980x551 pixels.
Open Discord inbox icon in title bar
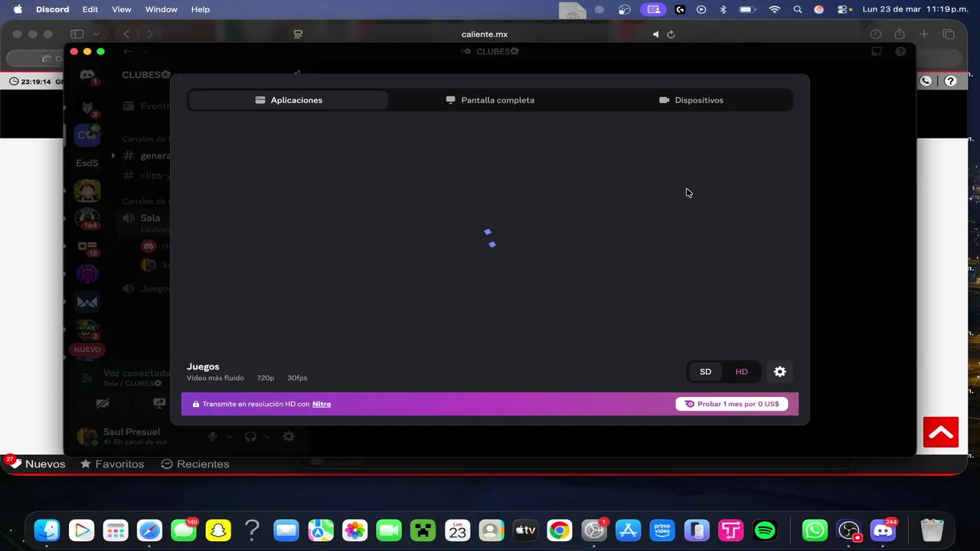(x=877, y=51)
